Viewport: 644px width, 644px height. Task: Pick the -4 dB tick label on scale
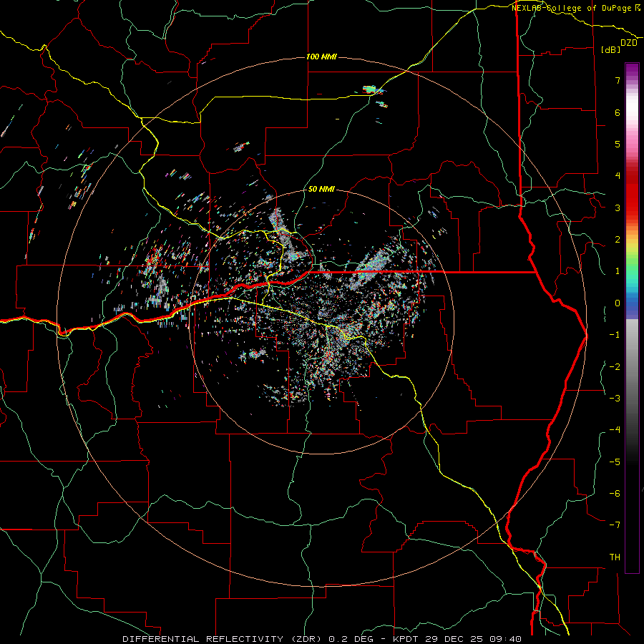point(615,430)
